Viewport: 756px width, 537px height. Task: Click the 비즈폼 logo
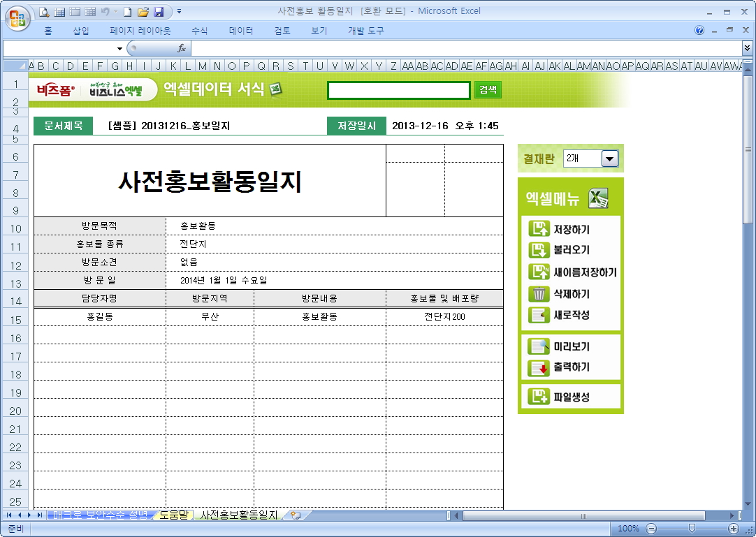pos(55,90)
